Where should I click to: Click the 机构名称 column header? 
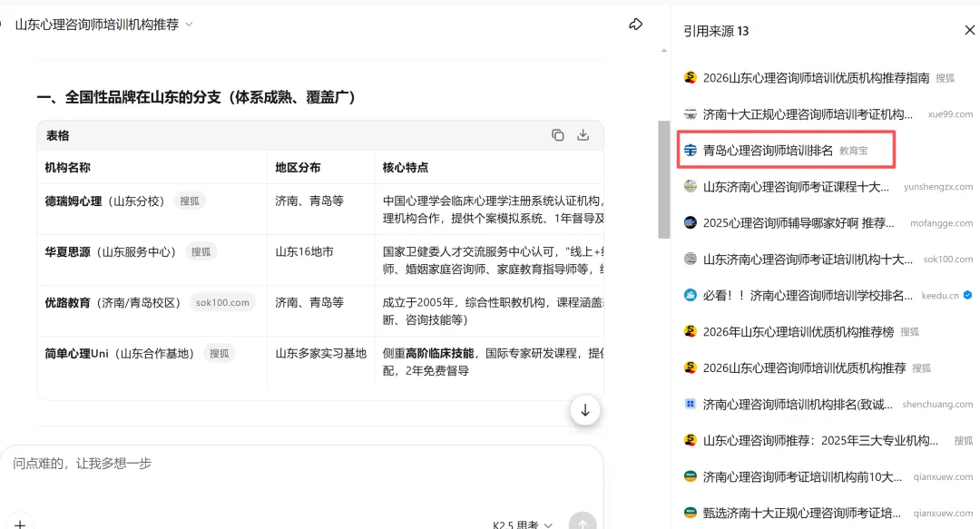pos(67,167)
